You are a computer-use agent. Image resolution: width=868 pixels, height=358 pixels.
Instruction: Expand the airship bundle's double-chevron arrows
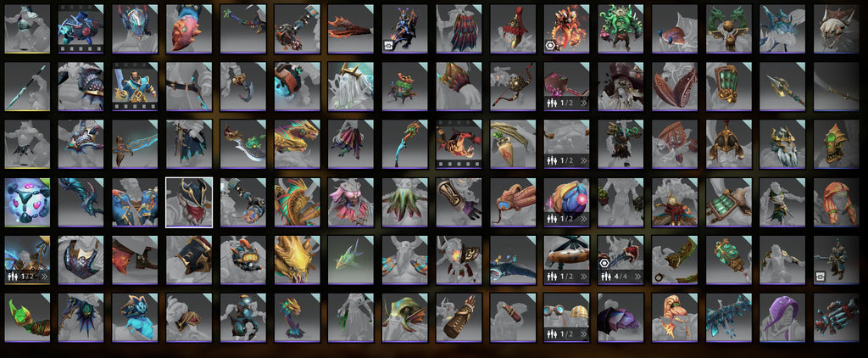click(x=583, y=276)
